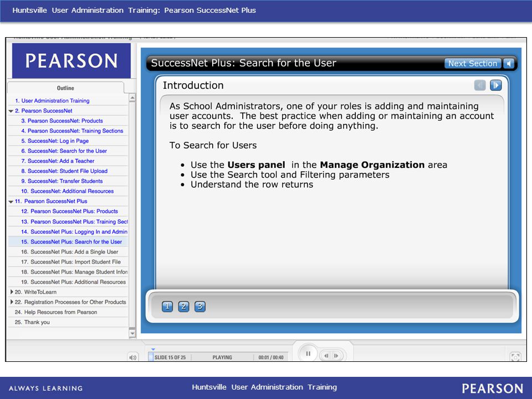Click the PLAYING status label
The width and height of the screenshot is (532, 399).
click(222, 357)
